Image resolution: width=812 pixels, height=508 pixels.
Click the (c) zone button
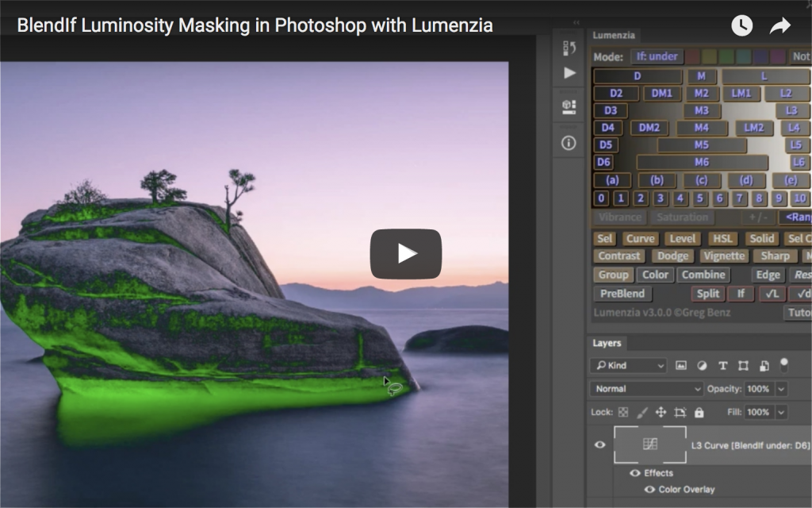tap(701, 180)
